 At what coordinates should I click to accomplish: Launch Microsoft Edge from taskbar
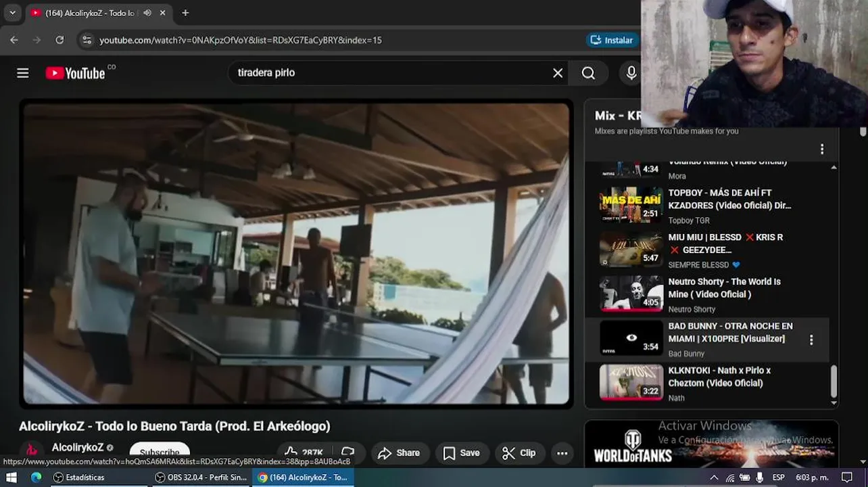tap(36, 478)
